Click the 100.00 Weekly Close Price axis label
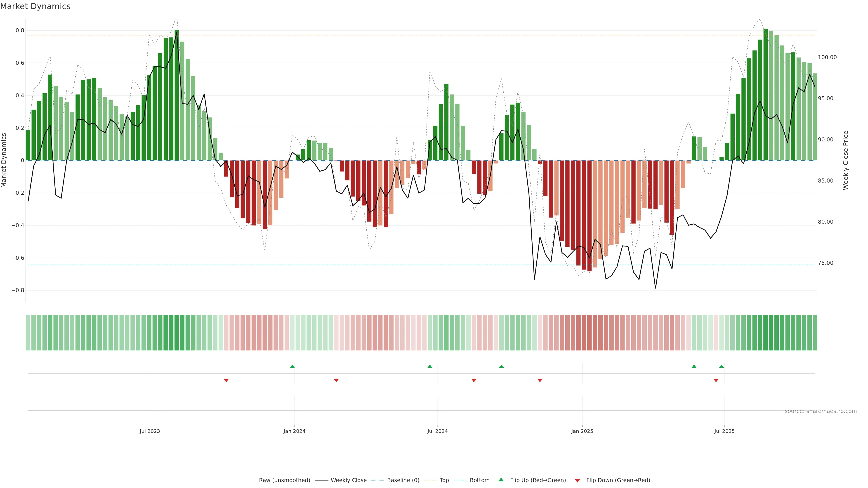The width and height of the screenshot is (868, 488). pyautogui.click(x=827, y=57)
